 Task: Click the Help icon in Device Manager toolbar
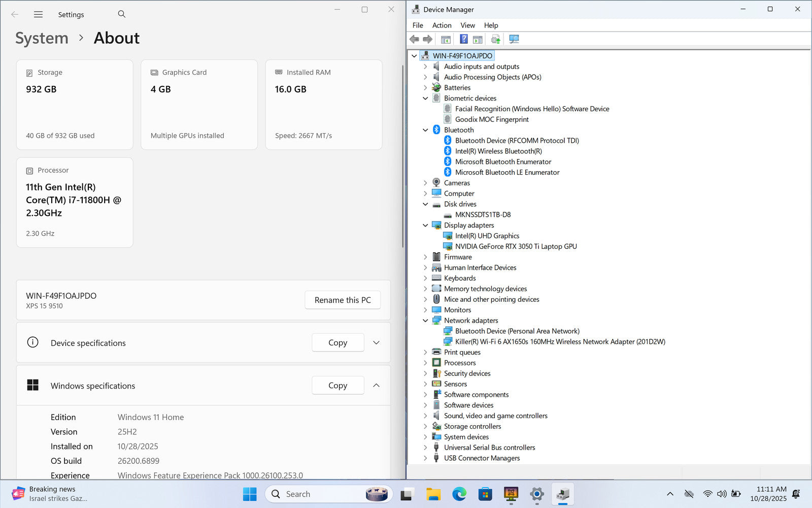point(463,39)
